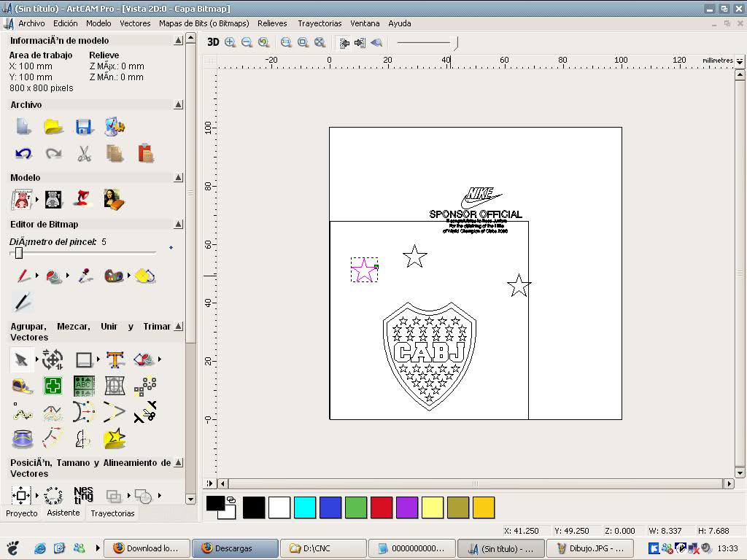Click the red desk lamp icon in Modelo
Viewport: 747px width, 560px height.
tap(83, 198)
